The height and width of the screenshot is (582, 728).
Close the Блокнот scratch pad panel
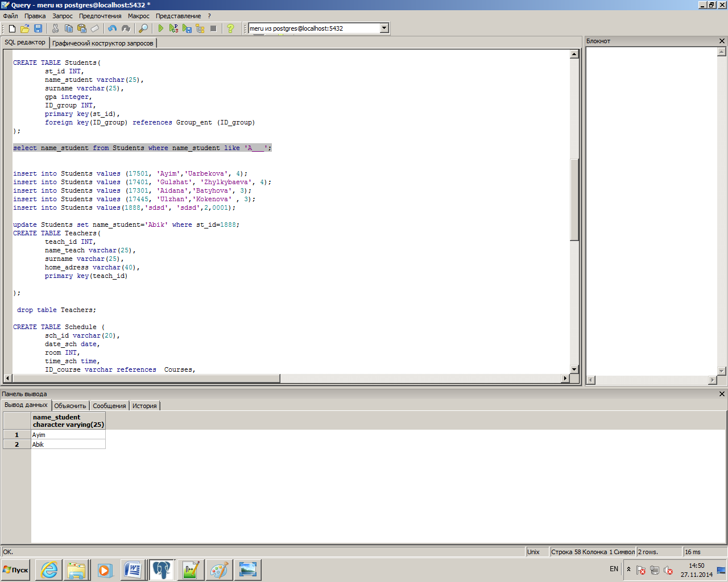pos(722,41)
